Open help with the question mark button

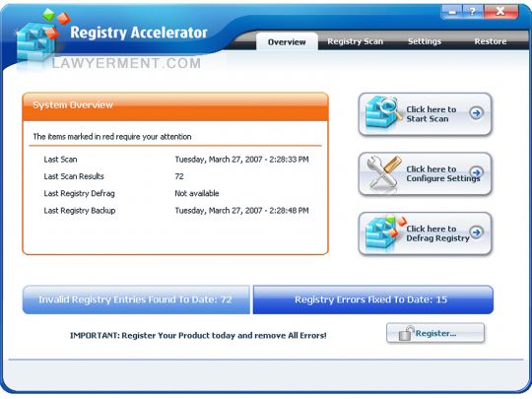472,12
